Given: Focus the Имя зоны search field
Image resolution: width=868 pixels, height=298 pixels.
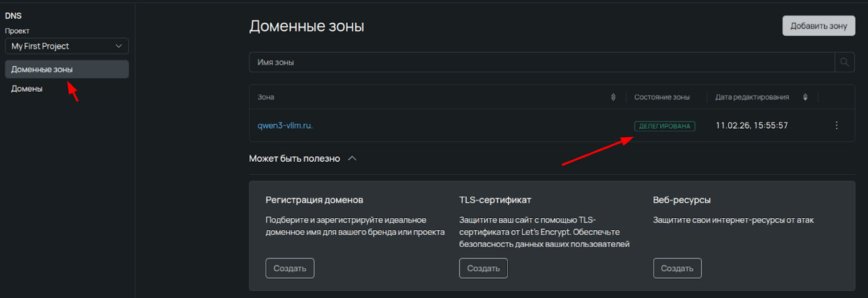Looking at the screenshot, I should [542, 62].
